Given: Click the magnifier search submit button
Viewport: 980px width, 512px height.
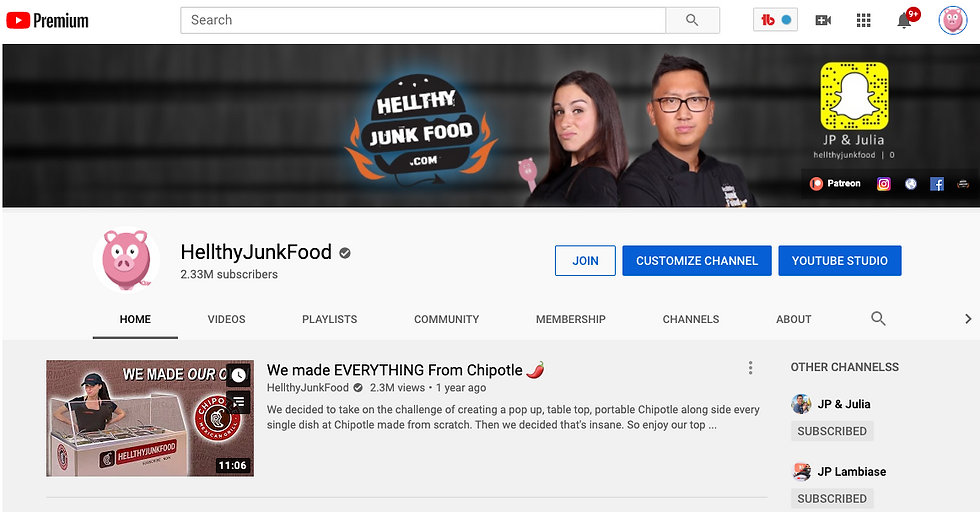Looking at the screenshot, I should click(x=692, y=20).
